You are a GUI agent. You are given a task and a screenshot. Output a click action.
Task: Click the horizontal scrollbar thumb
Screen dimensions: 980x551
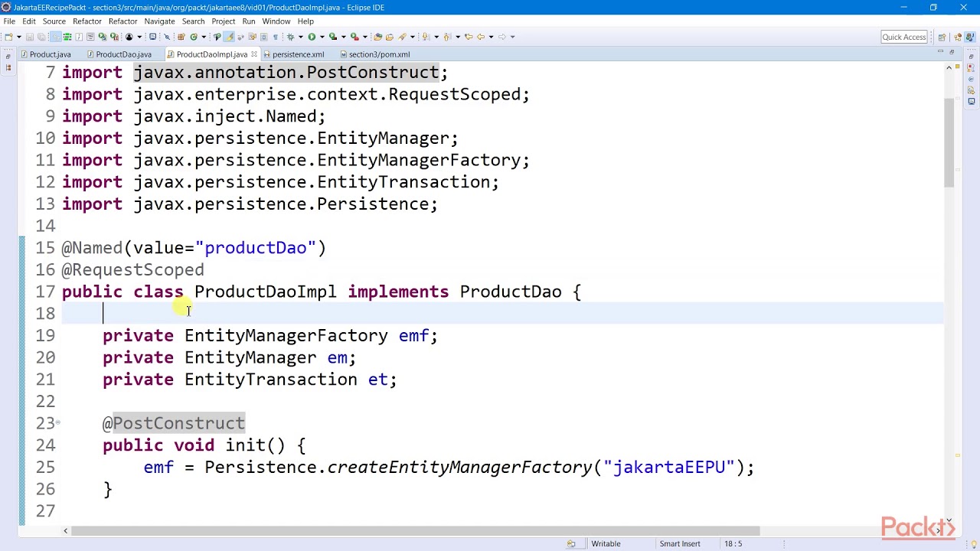coord(417,530)
